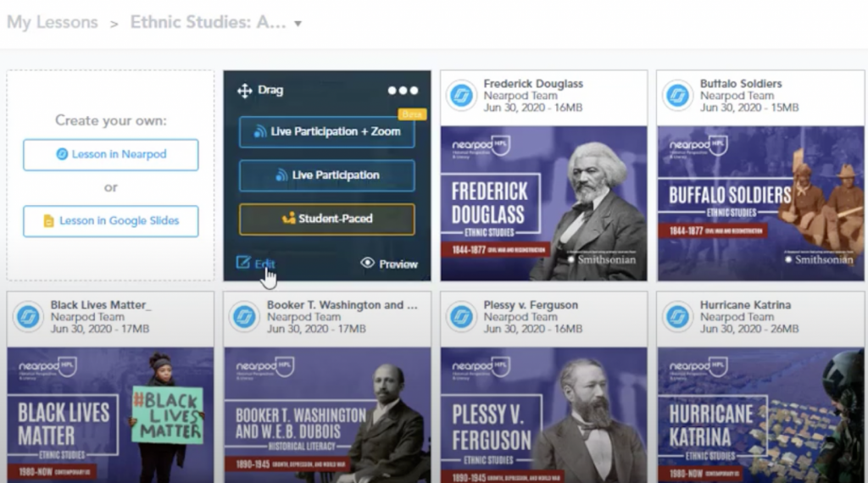The height and width of the screenshot is (483, 868).
Task: Click the Frederick Douglass lesson title
Action: [x=533, y=84]
